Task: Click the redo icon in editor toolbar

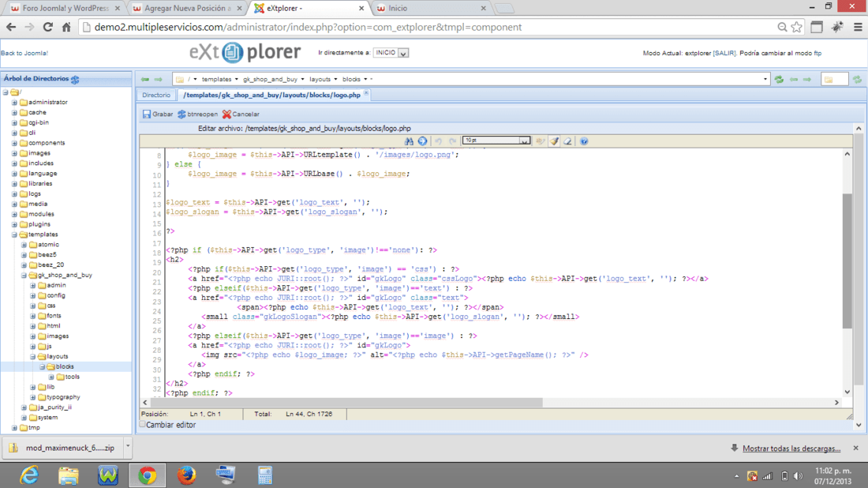Action: 452,141
